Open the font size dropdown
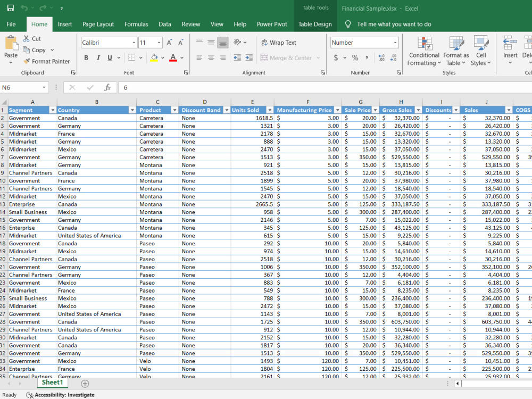Screen dimensions: 532x399 pyautogui.click(x=159, y=43)
